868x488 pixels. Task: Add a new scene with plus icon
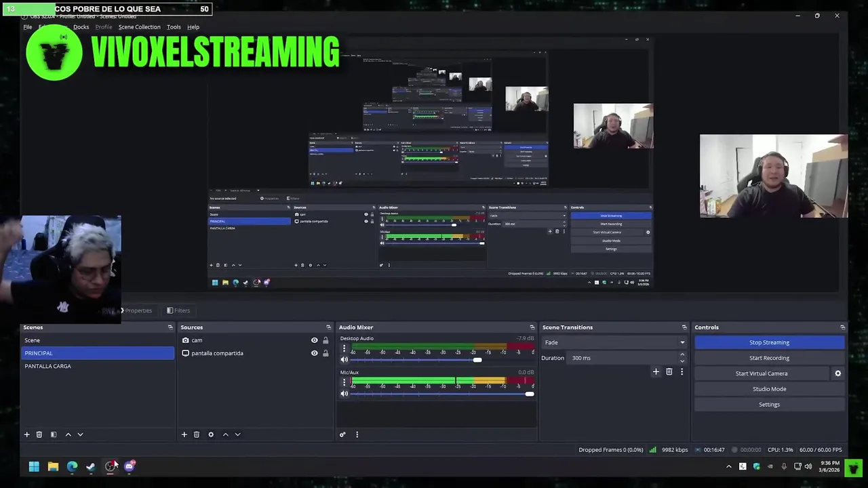[x=27, y=434]
